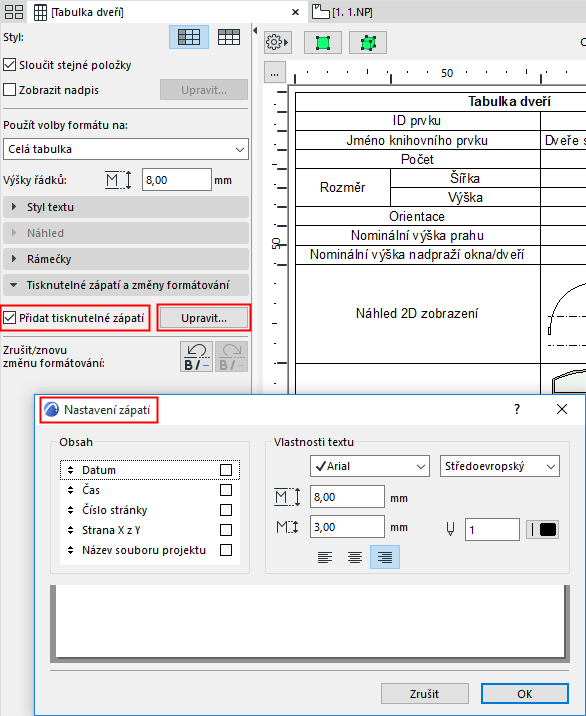Check the Datum checkbox
The width and height of the screenshot is (586, 716).
pos(226,470)
